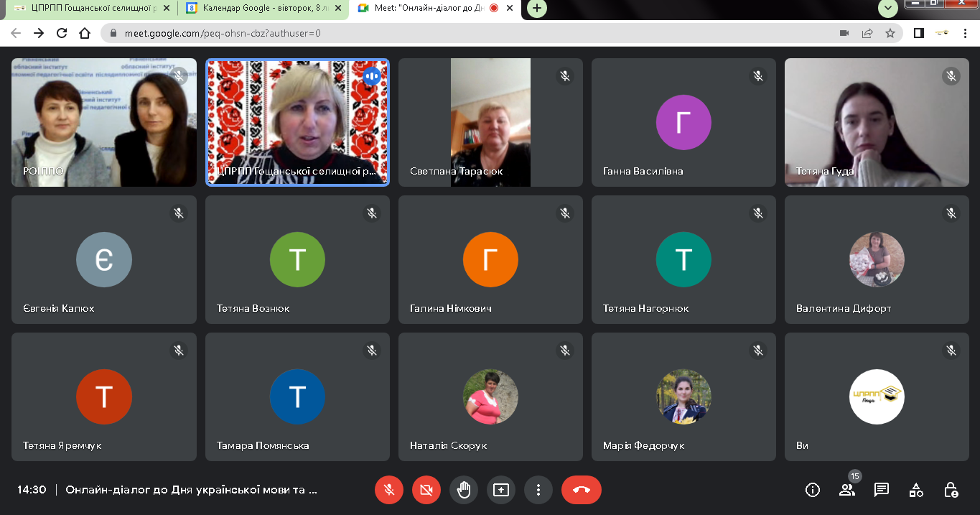Toggle the camera on or off

pyautogui.click(x=426, y=490)
